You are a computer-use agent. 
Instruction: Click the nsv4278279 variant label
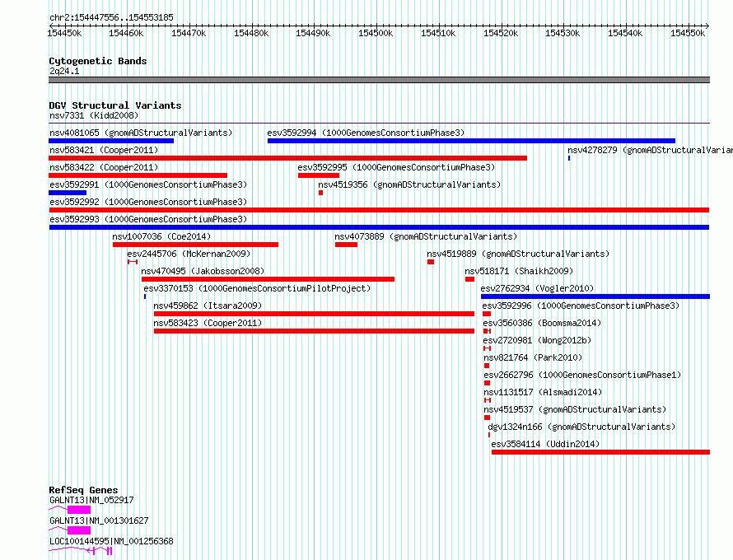point(650,150)
